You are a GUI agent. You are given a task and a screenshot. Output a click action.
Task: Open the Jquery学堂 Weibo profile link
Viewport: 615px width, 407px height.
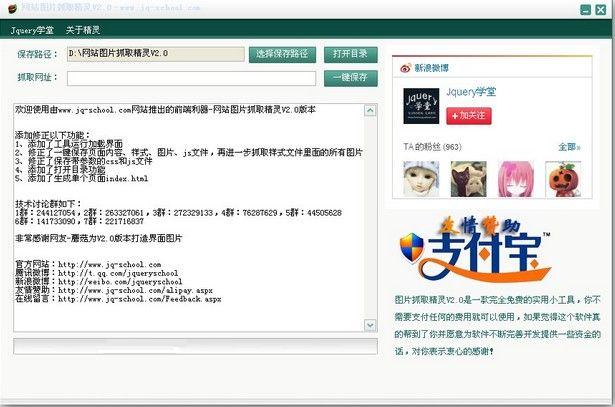pos(471,92)
